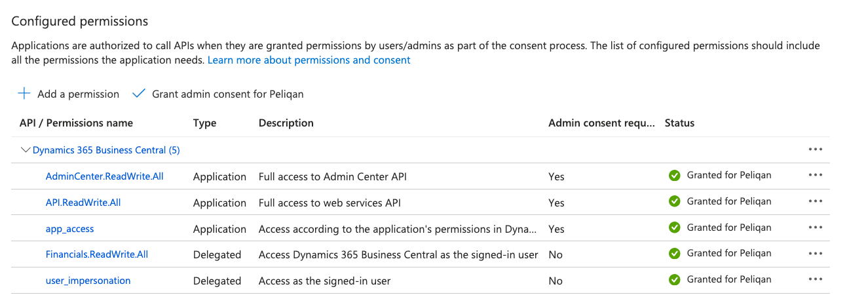
Task: Click 'Granted for Peliqan' in user_impersonation row
Action: click(x=729, y=279)
